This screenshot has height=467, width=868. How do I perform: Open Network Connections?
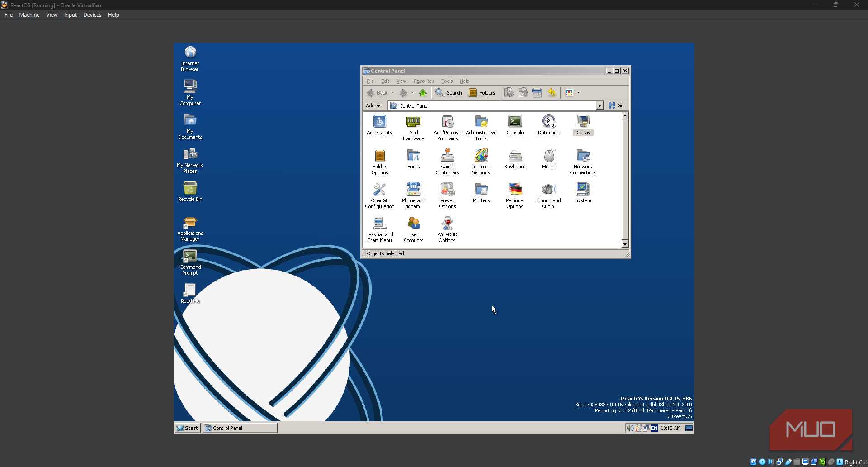pyautogui.click(x=583, y=162)
